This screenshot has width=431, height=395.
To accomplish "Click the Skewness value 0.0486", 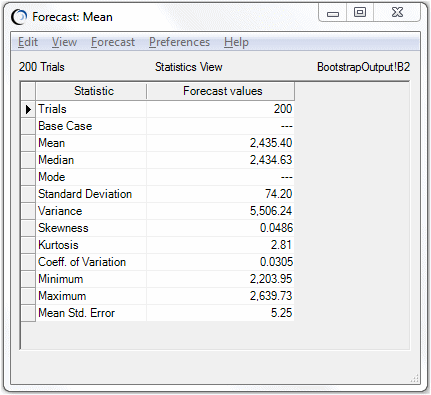I will click(276, 228).
